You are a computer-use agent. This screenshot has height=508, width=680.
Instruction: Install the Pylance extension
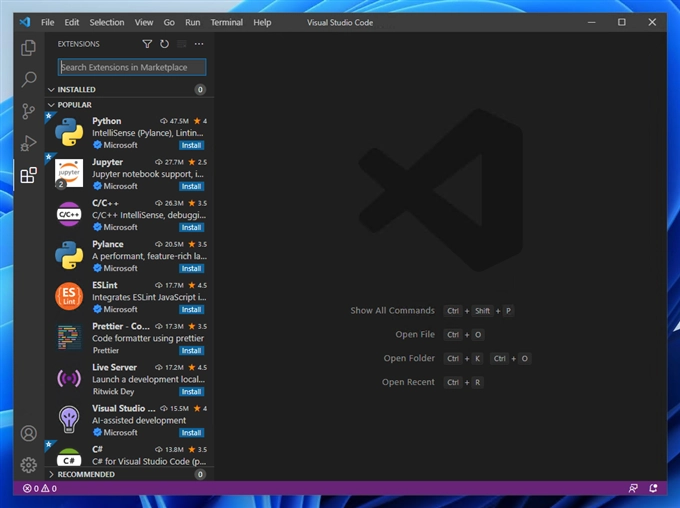[x=191, y=269]
